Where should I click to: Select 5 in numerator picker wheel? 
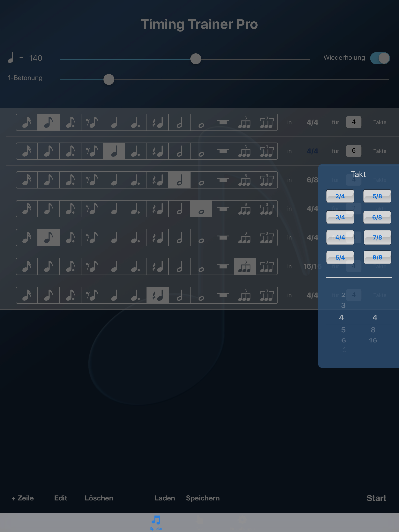pyautogui.click(x=343, y=330)
